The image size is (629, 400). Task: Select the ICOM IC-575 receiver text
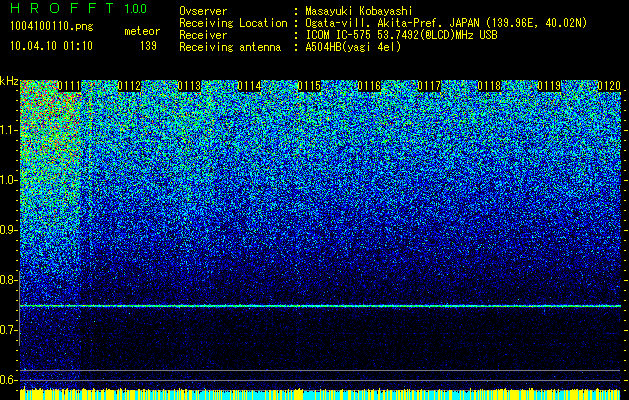pyautogui.click(x=402, y=35)
